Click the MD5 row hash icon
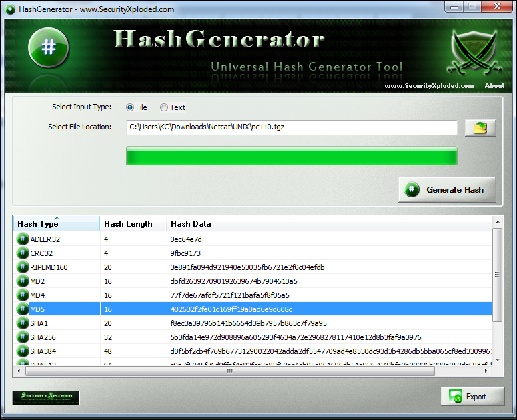 [x=23, y=309]
